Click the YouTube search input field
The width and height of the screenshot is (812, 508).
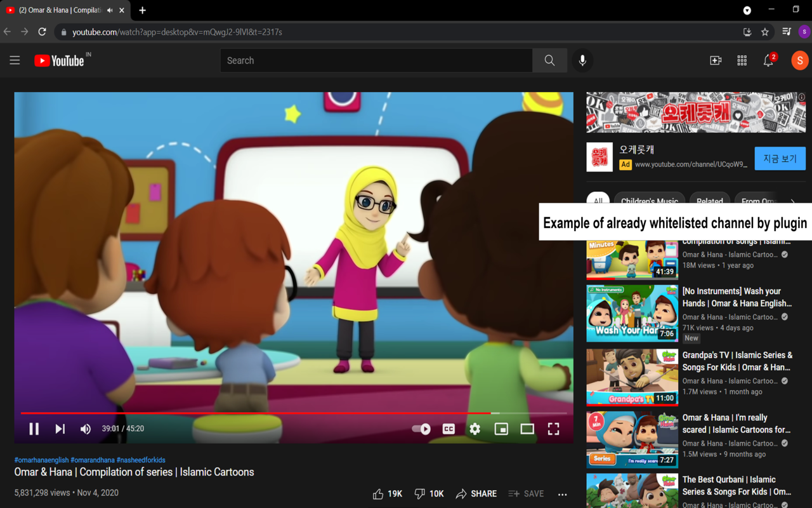(x=376, y=60)
